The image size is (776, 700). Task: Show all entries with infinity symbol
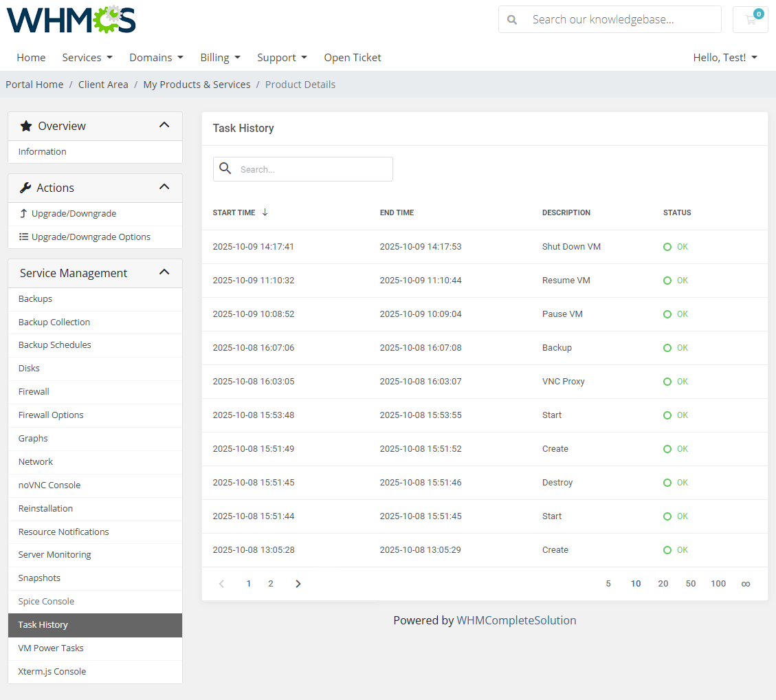pyautogui.click(x=745, y=584)
